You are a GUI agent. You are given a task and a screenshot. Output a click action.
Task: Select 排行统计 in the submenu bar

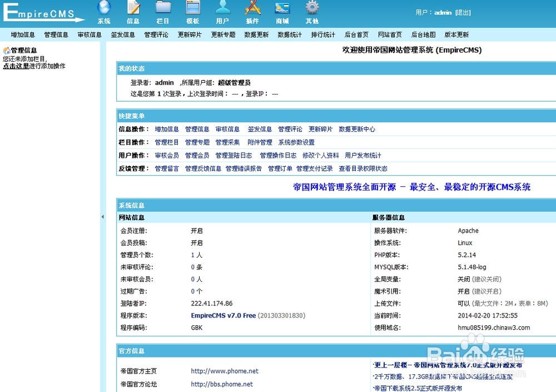(x=323, y=35)
